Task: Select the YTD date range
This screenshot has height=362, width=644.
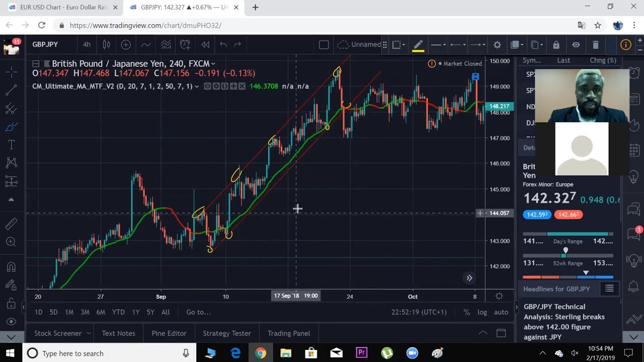Action: (118, 312)
